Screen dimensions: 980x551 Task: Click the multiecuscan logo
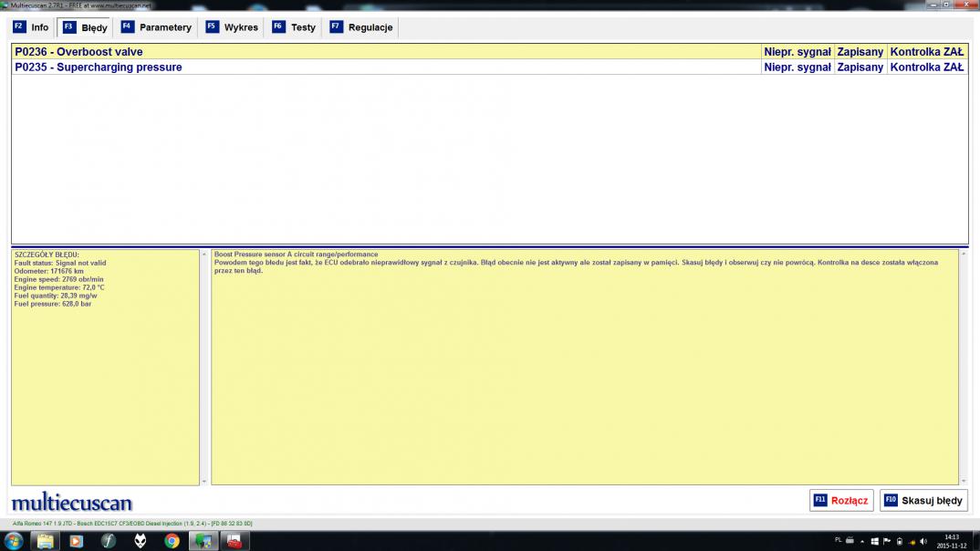(72, 503)
